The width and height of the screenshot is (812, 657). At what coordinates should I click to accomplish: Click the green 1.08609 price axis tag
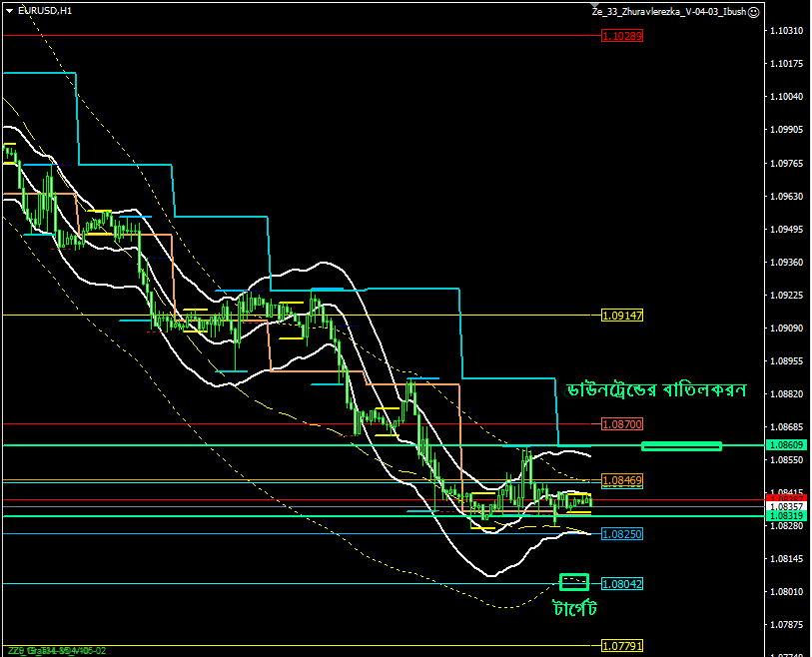(785, 444)
